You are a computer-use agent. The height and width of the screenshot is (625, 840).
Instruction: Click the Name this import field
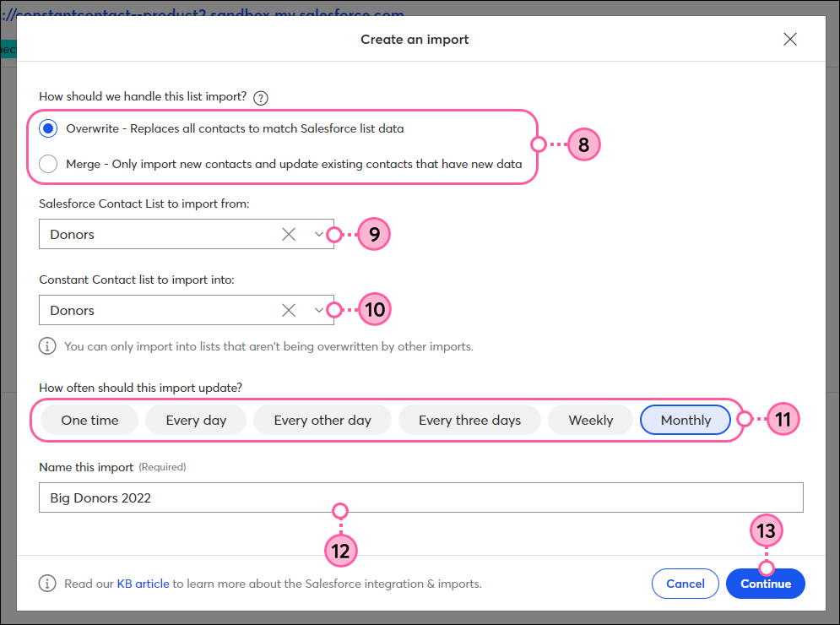point(421,497)
